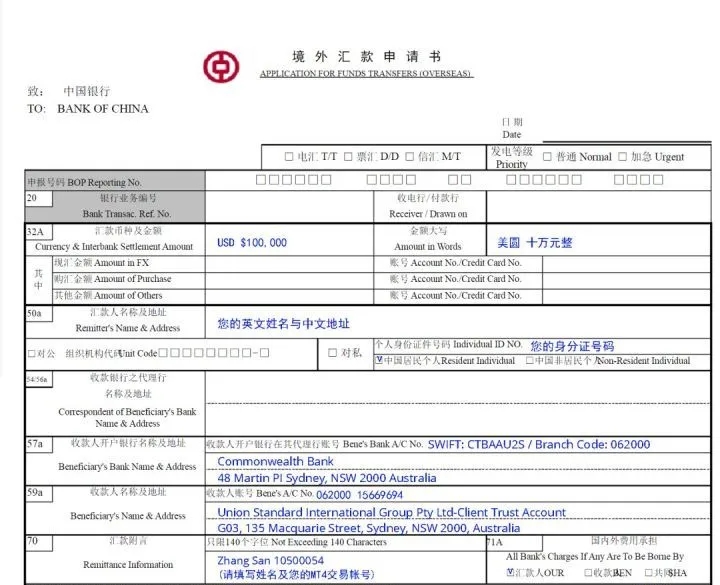
Task: Click the Correspondent of Beneficiary's Bank field
Action: [x=458, y=403]
